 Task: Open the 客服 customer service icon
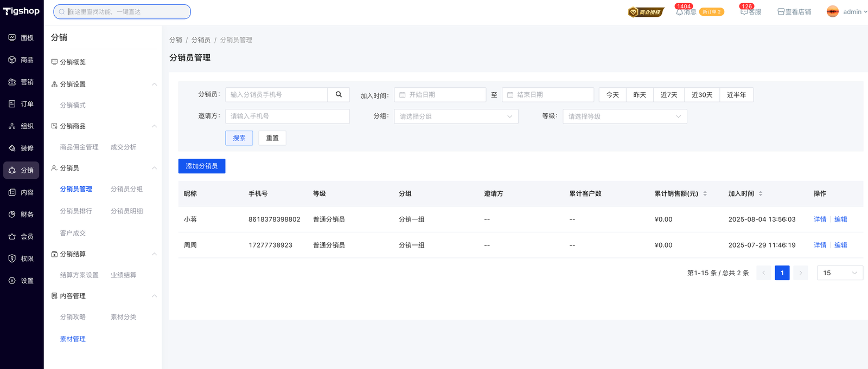click(x=744, y=12)
